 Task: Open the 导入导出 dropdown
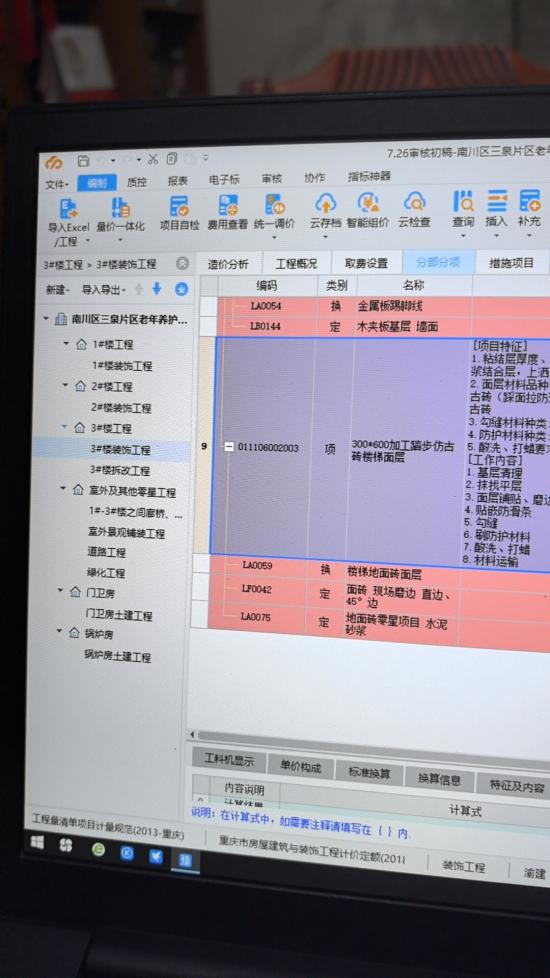tap(104, 289)
